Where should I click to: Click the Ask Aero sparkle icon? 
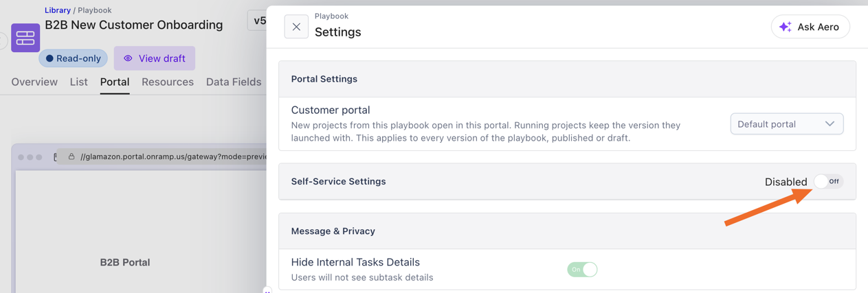[786, 27]
